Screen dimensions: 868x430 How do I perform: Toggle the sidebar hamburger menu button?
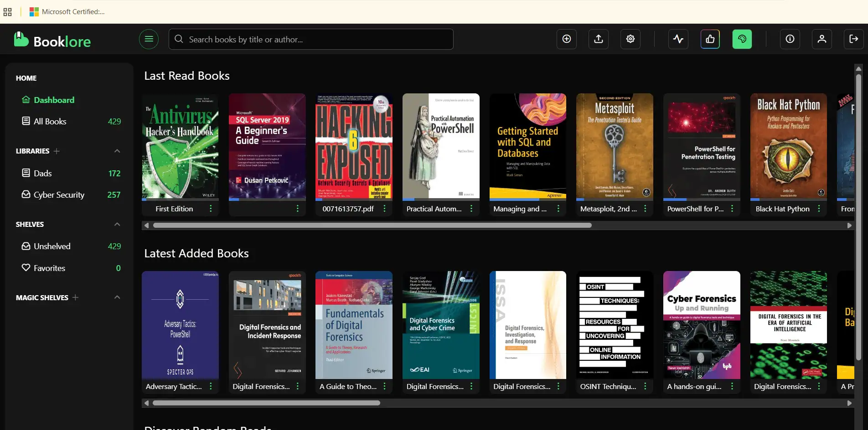(x=149, y=39)
